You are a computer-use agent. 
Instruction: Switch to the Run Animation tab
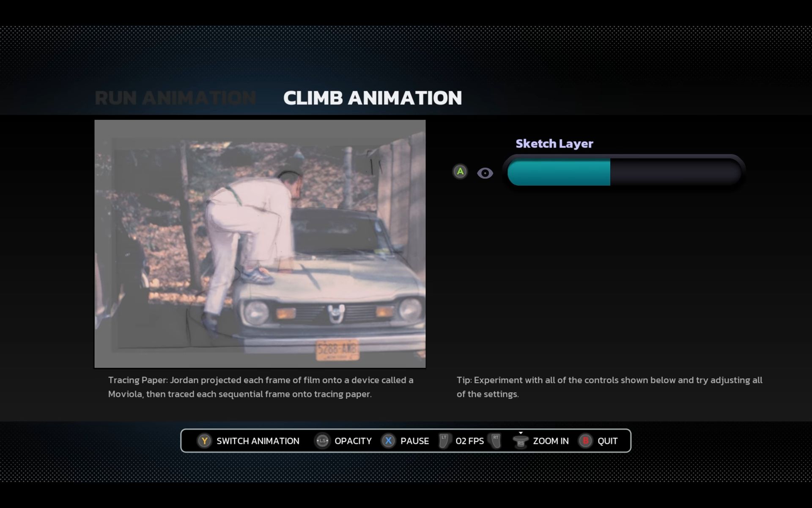pyautogui.click(x=175, y=98)
